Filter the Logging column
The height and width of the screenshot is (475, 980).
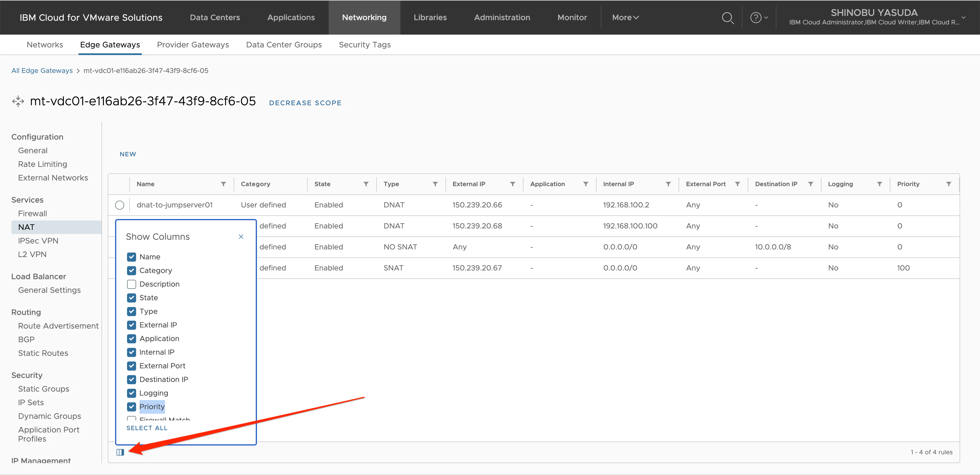tap(879, 184)
